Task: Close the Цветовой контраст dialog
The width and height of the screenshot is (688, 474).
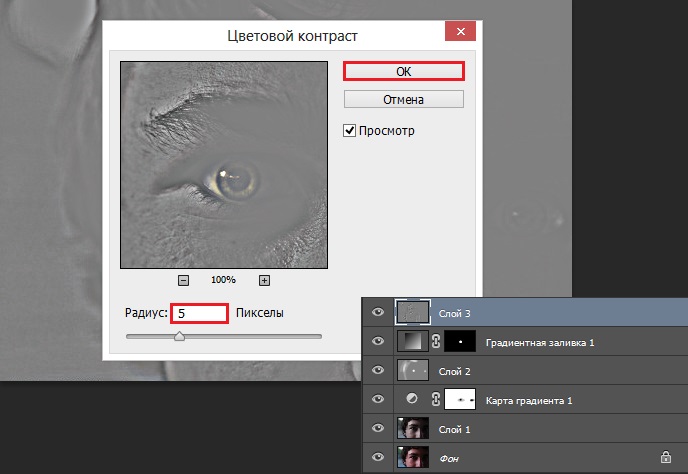Action: (x=460, y=32)
